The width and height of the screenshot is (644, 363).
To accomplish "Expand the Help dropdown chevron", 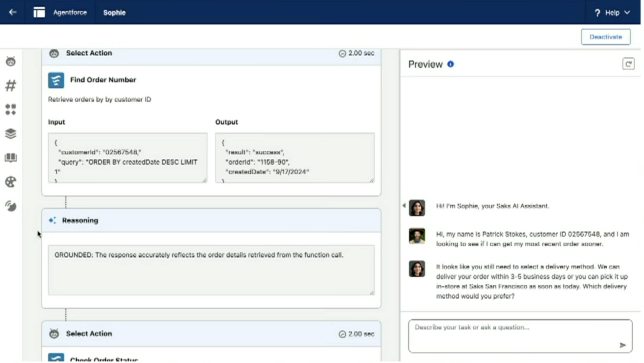I will (627, 13).
